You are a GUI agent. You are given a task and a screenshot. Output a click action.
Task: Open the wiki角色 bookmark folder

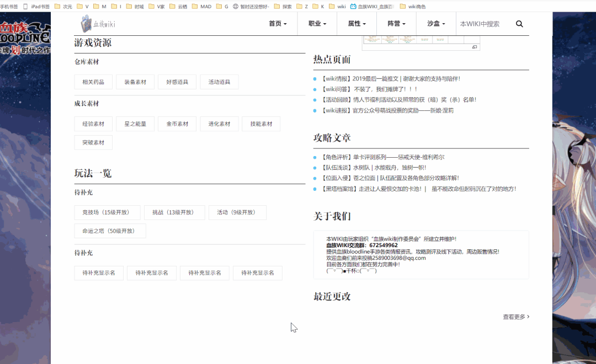click(x=413, y=7)
